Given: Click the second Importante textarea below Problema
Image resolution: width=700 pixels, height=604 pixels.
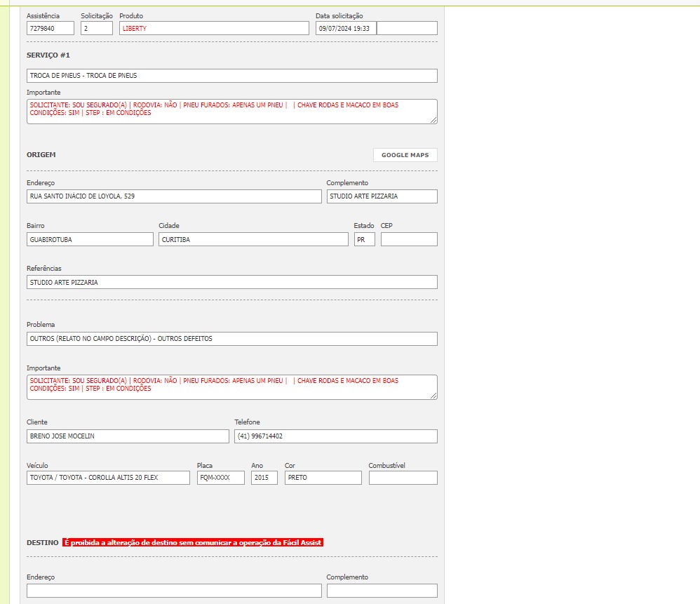Looking at the screenshot, I should click(x=232, y=387).
